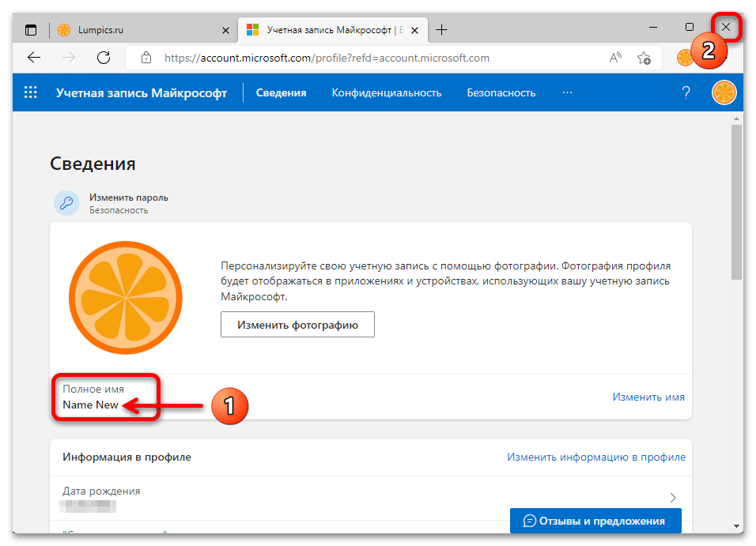Click the page vertical scrollbar thumb
756x546 pixels.
pos(736,202)
